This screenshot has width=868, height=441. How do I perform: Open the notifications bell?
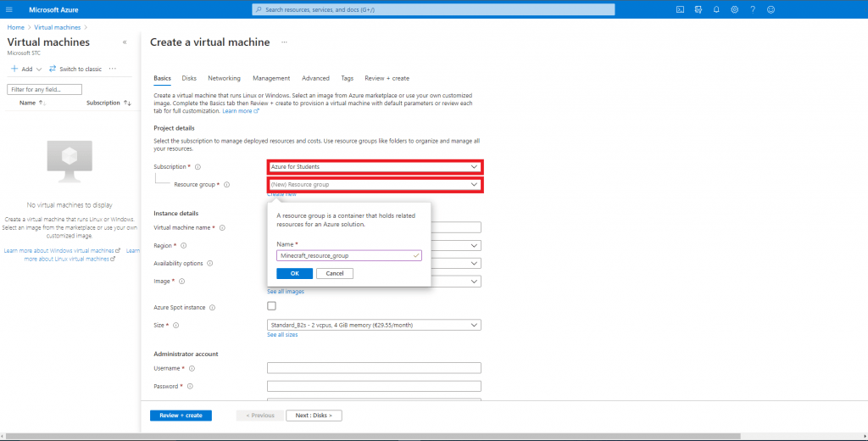(x=716, y=9)
